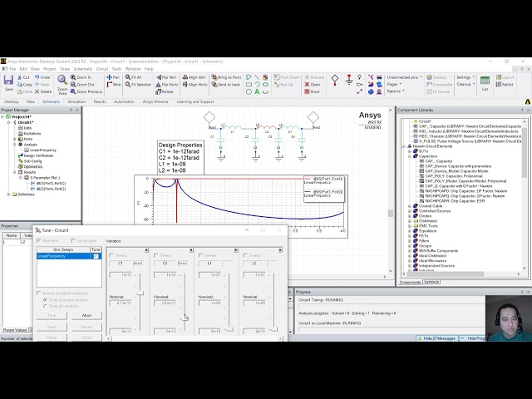532x399 pixels.
Task: Open the Reports dropdown
Action: 396,91
